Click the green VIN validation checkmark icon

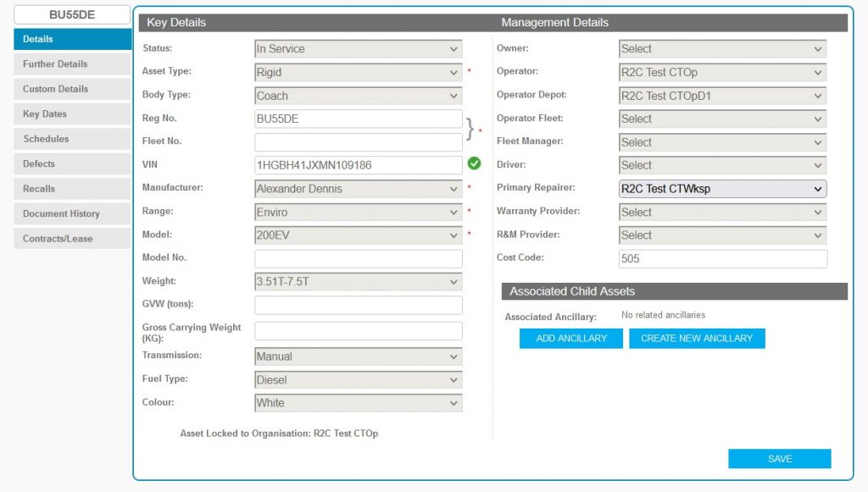pos(474,163)
